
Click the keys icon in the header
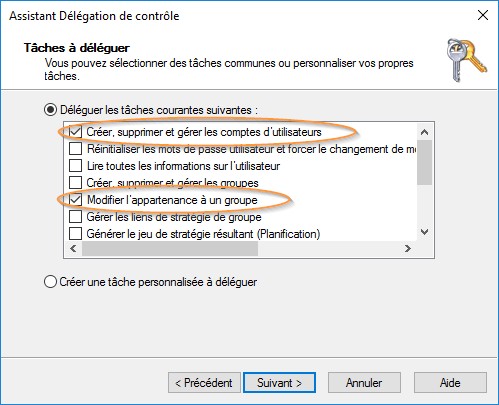click(467, 60)
